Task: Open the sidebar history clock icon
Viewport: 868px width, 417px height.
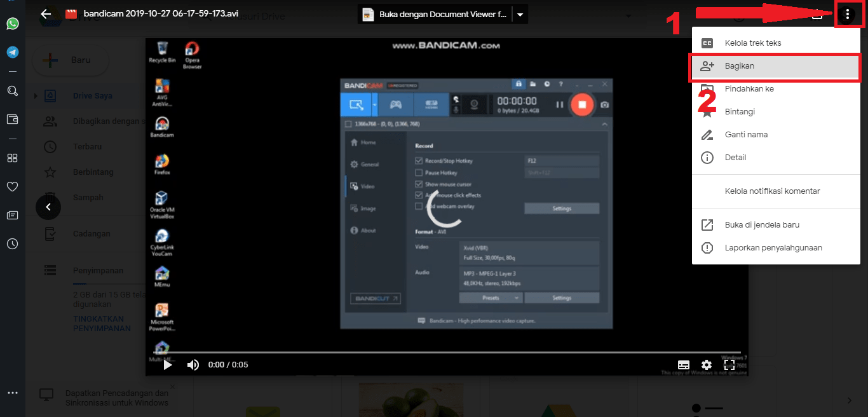Action: (12, 243)
